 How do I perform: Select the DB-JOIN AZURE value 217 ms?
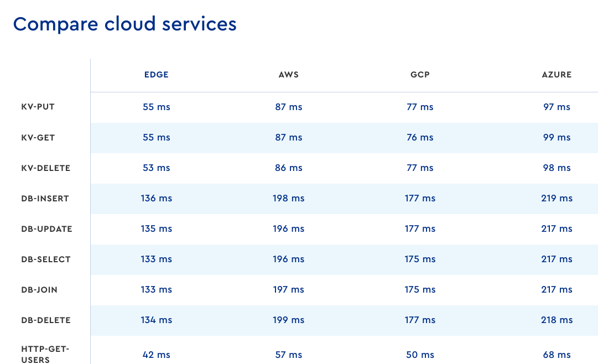click(557, 290)
